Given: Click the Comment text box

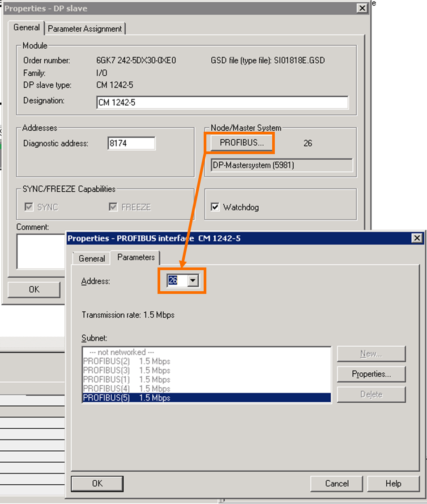Looking at the screenshot, I should click(41, 251).
